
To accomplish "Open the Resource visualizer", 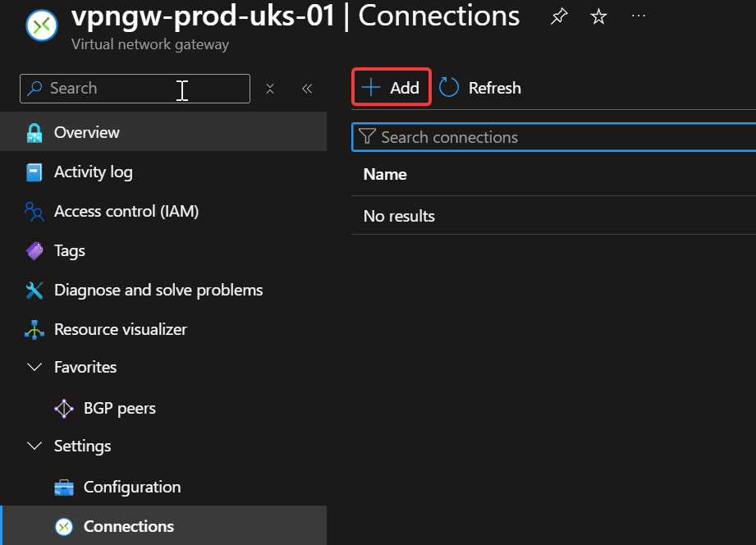I will click(163, 329).
